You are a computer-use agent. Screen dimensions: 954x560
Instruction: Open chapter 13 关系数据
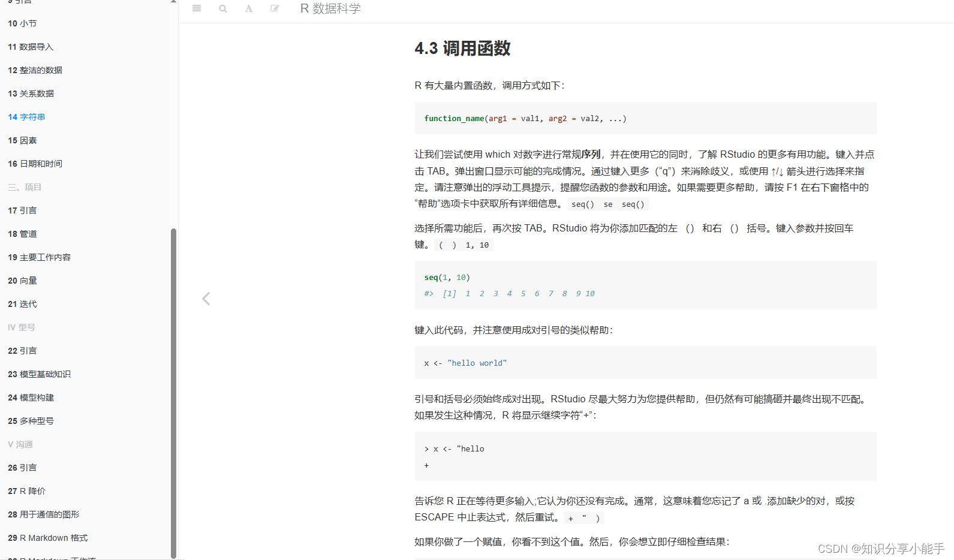point(31,94)
